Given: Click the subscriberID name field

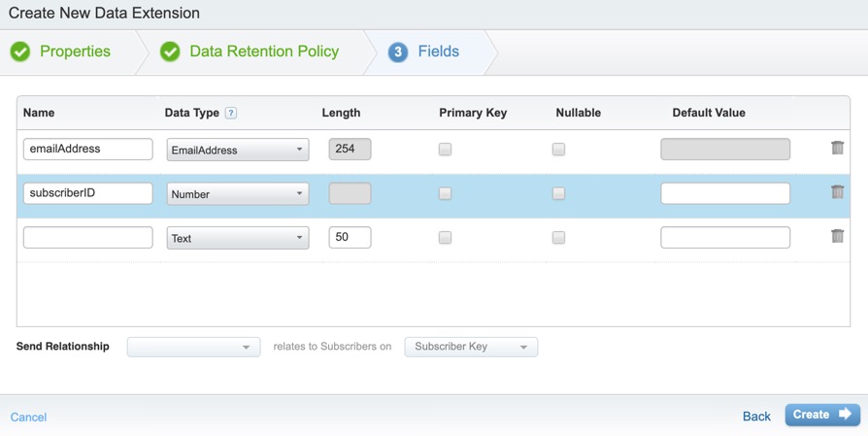Looking at the screenshot, I should pyautogui.click(x=88, y=193).
